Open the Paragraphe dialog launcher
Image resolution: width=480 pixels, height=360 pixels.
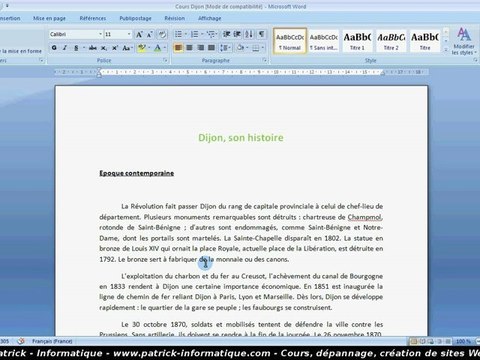click(x=265, y=60)
